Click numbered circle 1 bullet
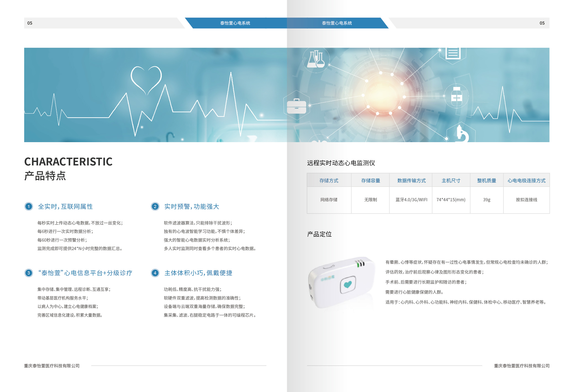 click(29, 206)
